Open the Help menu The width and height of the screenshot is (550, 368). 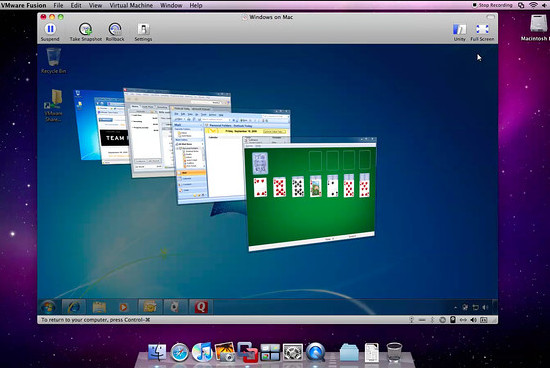196,5
